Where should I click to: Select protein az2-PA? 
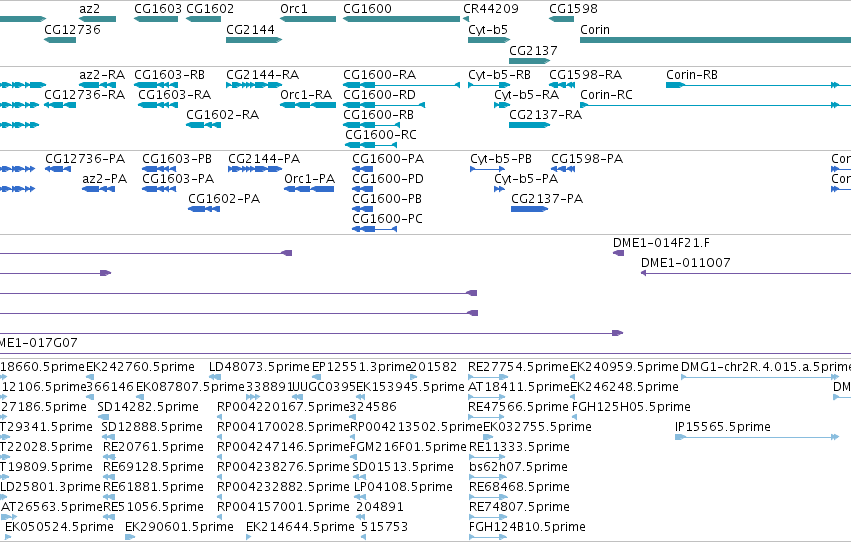99,189
